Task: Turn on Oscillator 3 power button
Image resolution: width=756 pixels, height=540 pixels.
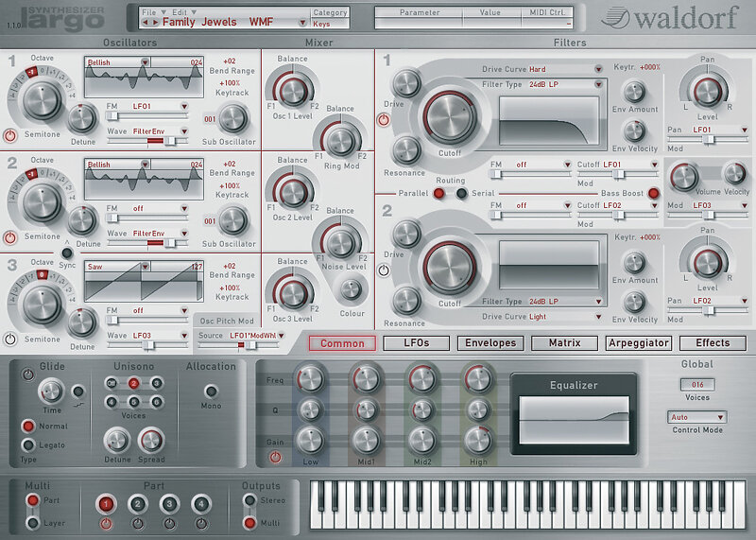Action: coord(10,339)
